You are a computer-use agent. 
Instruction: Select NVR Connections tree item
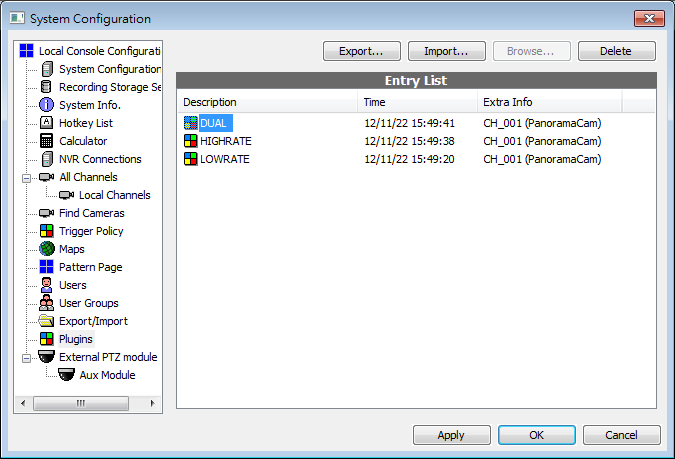tap(100, 159)
